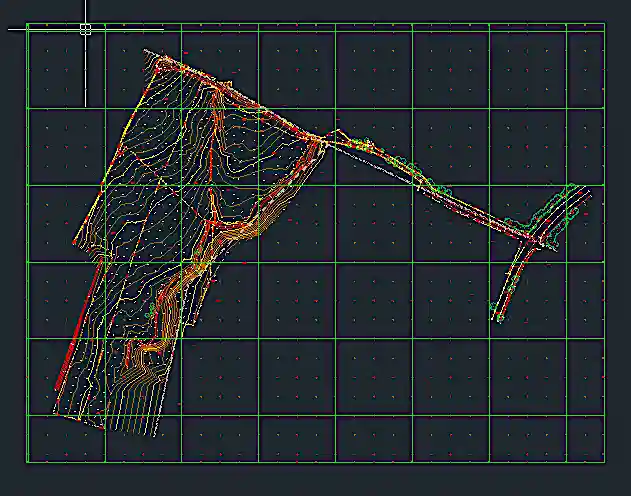This screenshot has height=496, width=631.
Task: Click the top-right corner of green grid frame
Action: point(604,25)
